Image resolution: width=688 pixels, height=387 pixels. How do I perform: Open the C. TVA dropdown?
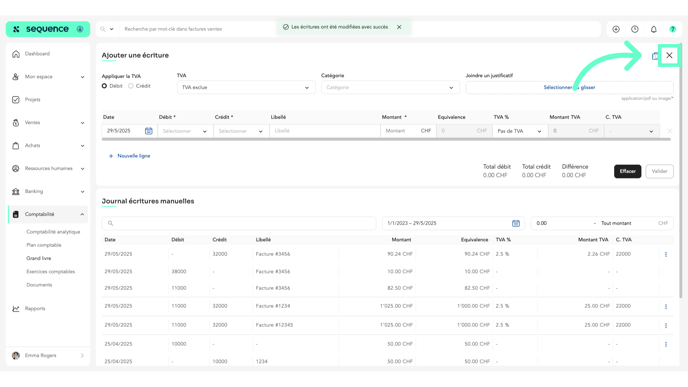pyautogui.click(x=631, y=131)
